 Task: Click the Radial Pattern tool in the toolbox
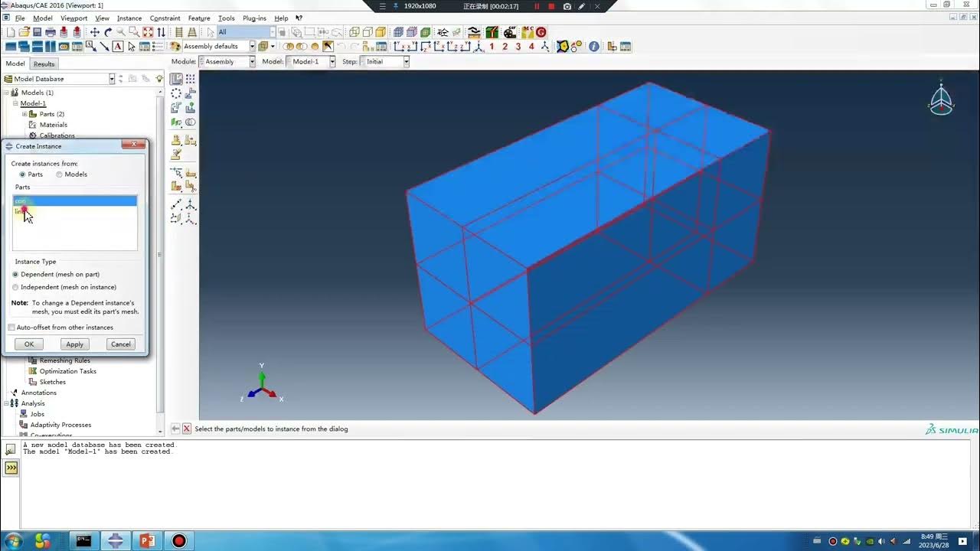click(176, 93)
